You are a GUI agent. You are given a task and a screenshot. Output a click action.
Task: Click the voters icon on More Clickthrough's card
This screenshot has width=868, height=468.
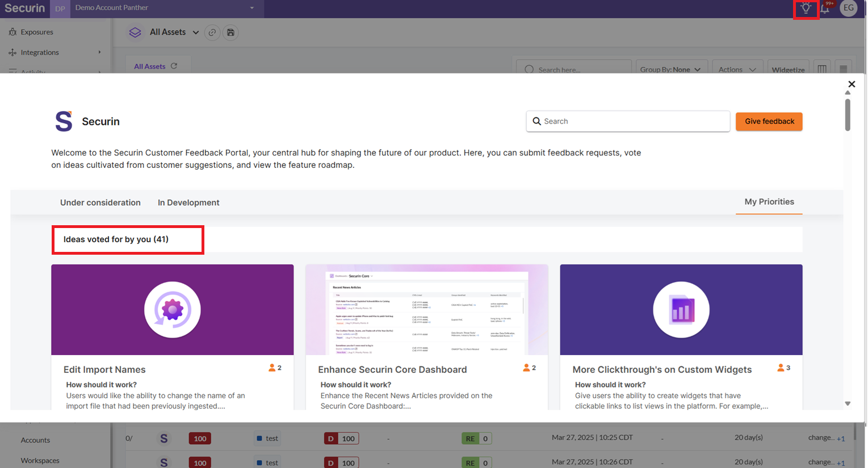point(781,368)
